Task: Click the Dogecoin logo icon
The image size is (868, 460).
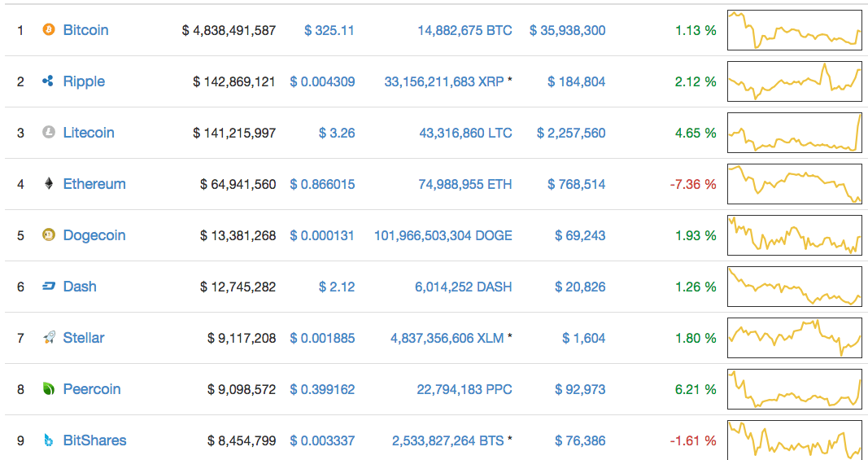Action: pyautogui.click(x=48, y=235)
